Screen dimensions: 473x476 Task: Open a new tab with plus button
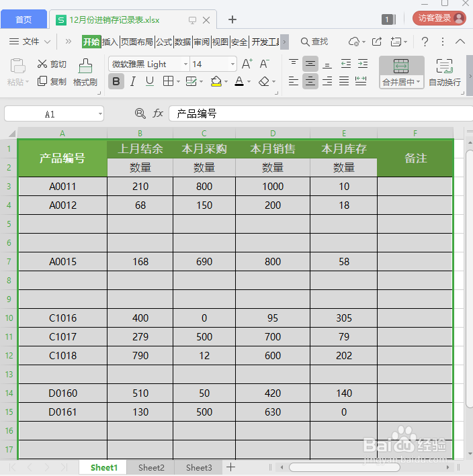pos(232,19)
